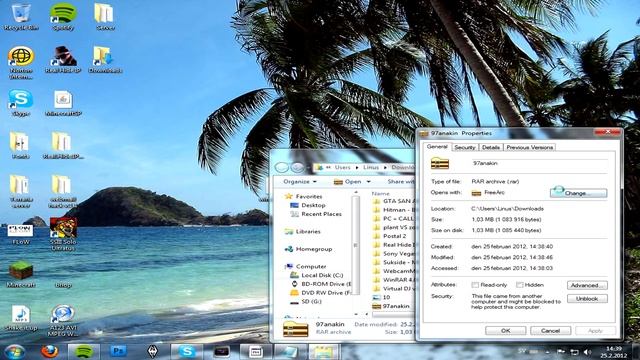
Task: Open the Recycle Bin desktop icon
Action: (21, 17)
